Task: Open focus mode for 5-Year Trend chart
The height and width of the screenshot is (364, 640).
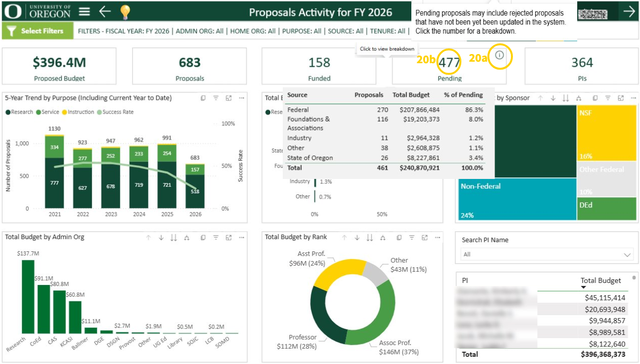Action: click(x=229, y=98)
